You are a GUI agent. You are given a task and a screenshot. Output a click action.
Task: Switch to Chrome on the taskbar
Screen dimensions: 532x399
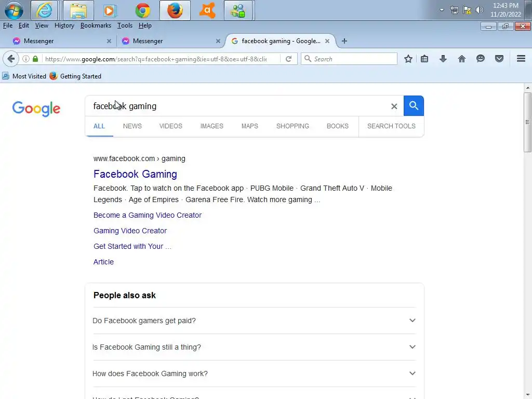(x=143, y=10)
